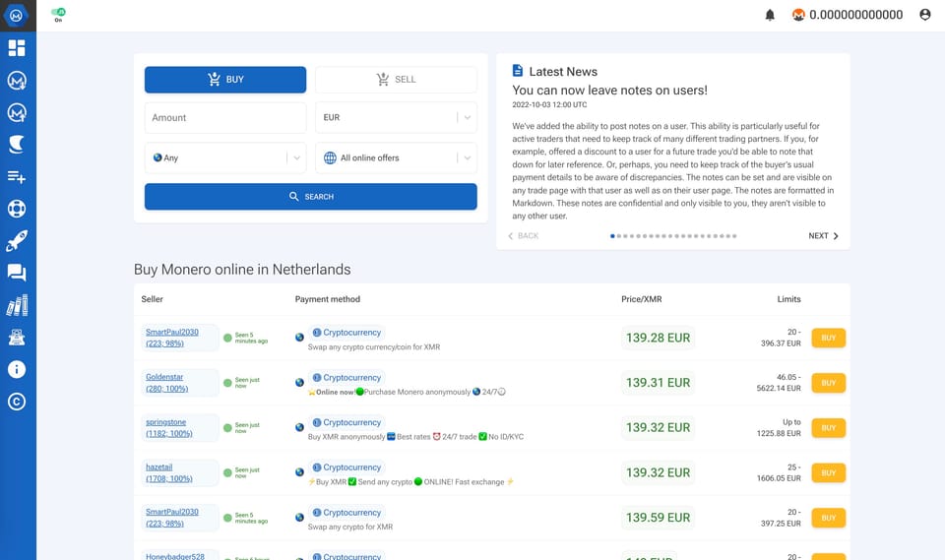Viewport: 945px width, 560px height.
Task: Click the Latest News document icon
Action: [x=517, y=71]
